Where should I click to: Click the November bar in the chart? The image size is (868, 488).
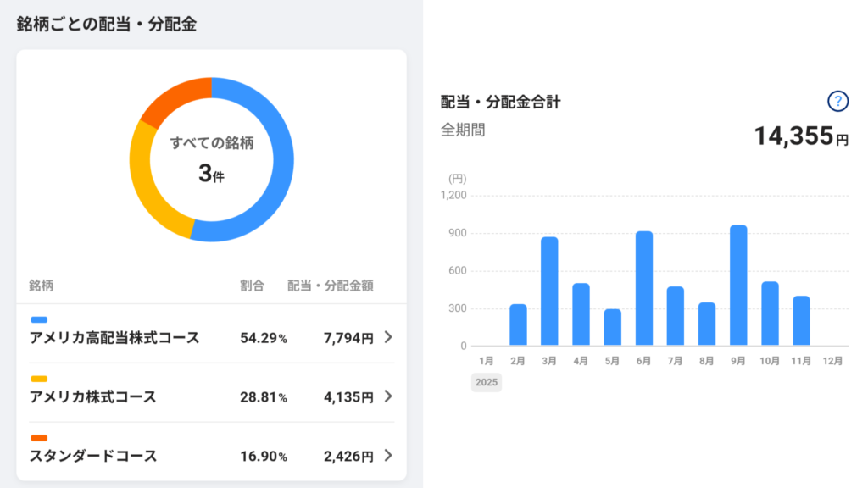pyautogui.click(x=801, y=321)
